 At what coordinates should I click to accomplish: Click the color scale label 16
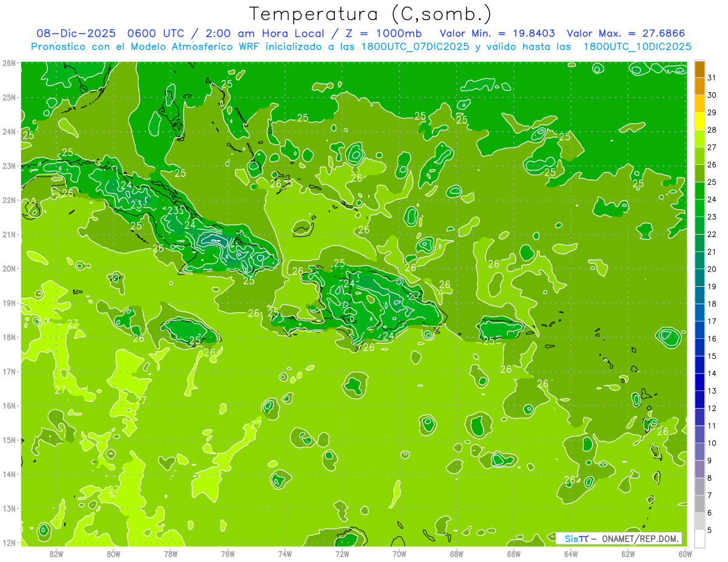click(x=712, y=339)
